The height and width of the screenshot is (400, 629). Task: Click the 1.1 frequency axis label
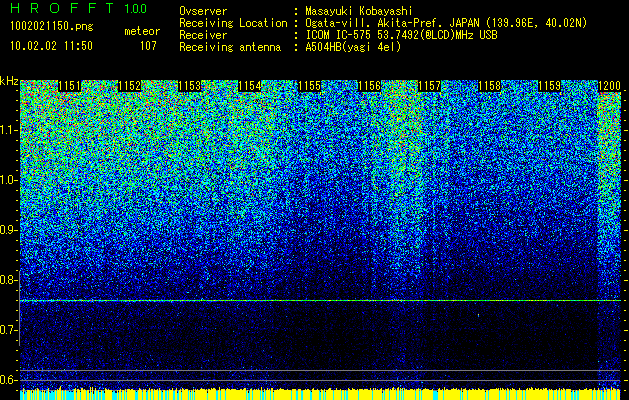tap(8, 130)
